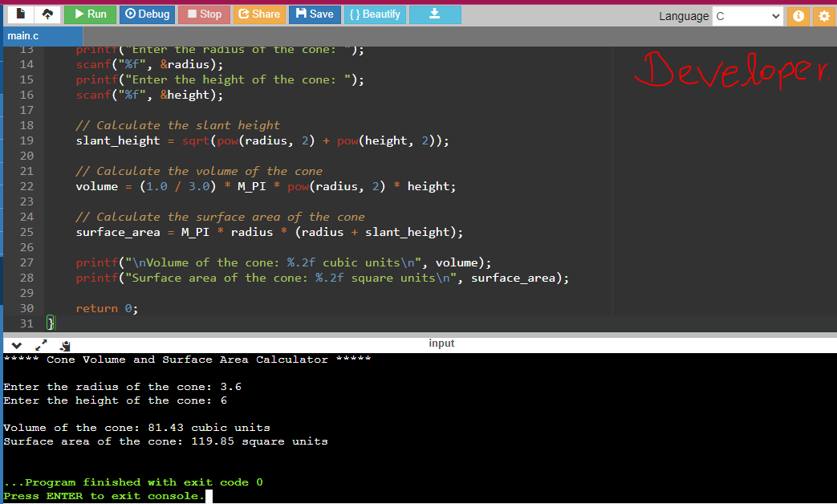This screenshot has width=837, height=504.
Task: Start debugging the program
Action: click(x=147, y=14)
